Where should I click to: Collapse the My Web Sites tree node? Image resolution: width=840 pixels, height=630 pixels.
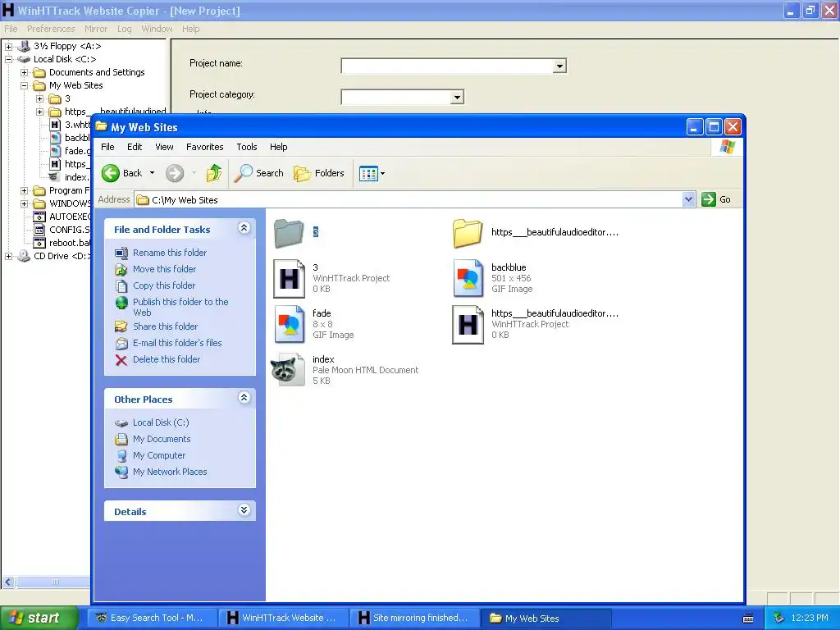click(24, 85)
